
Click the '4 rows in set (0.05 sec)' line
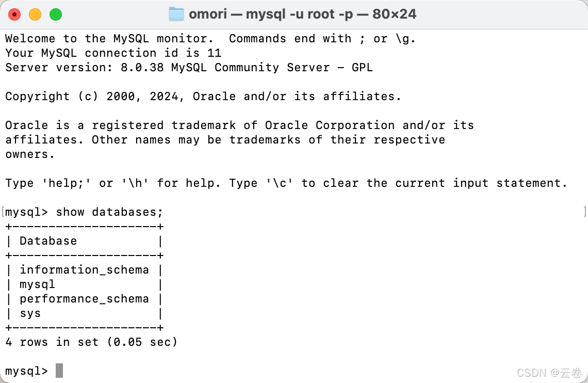tap(91, 342)
